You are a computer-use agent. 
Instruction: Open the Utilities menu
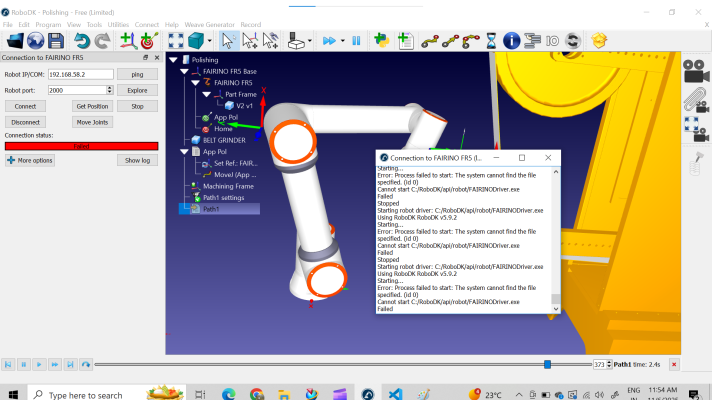point(118,24)
